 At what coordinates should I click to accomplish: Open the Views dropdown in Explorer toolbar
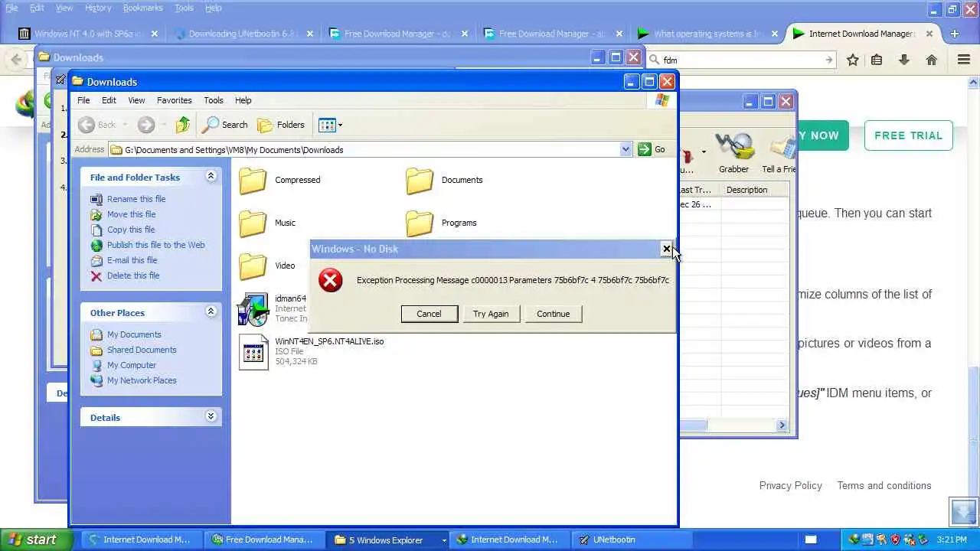coord(330,125)
